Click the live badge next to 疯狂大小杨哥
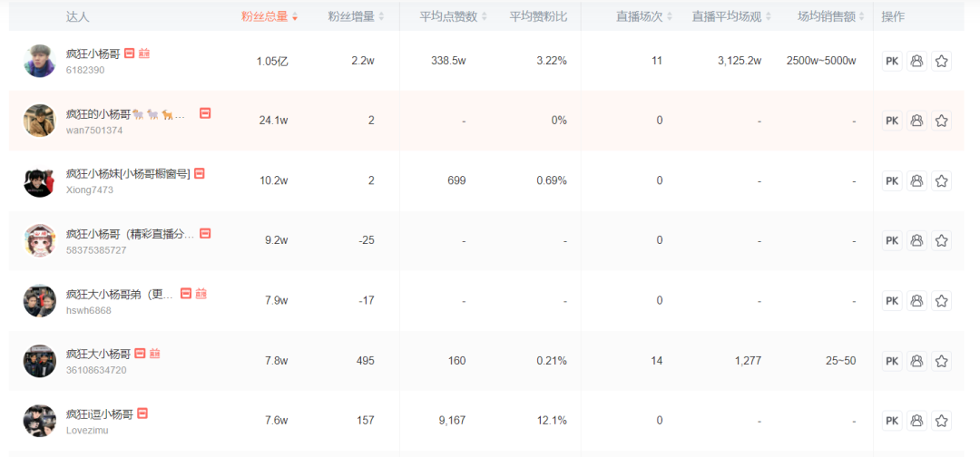 pos(155,354)
